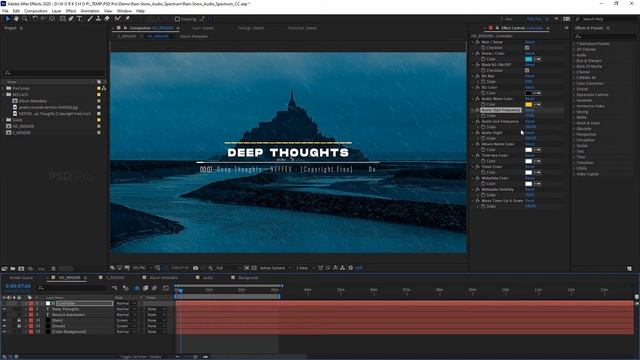Select the Brush tool
The height and width of the screenshot is (360, 640).
pyautogui.click(x=90, y=19)
